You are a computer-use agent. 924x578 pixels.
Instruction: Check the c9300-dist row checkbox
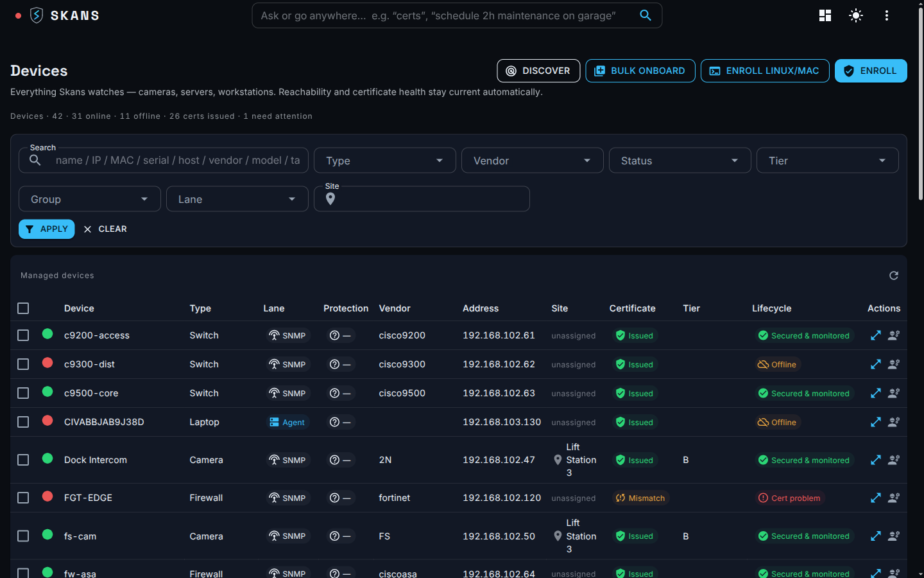(x=23, y=364)
